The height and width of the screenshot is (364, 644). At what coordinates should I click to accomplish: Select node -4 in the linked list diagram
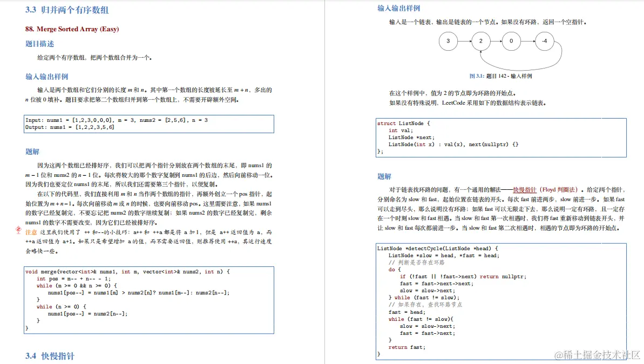pos(544,41)
